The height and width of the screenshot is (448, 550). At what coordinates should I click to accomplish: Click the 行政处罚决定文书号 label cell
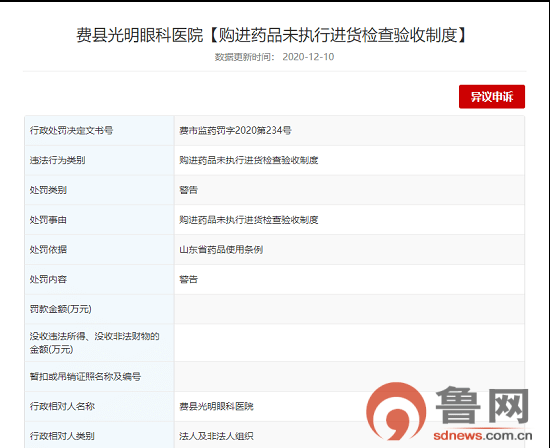100,131
